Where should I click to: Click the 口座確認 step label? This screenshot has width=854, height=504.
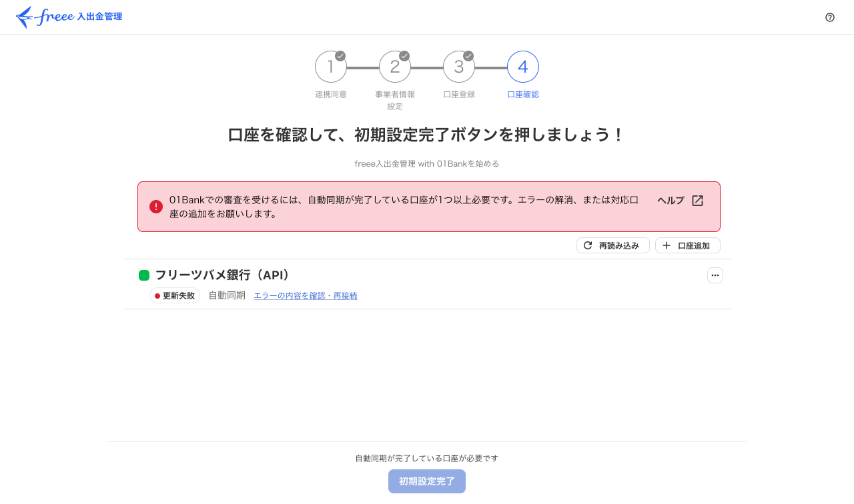(x=523, y=95)
